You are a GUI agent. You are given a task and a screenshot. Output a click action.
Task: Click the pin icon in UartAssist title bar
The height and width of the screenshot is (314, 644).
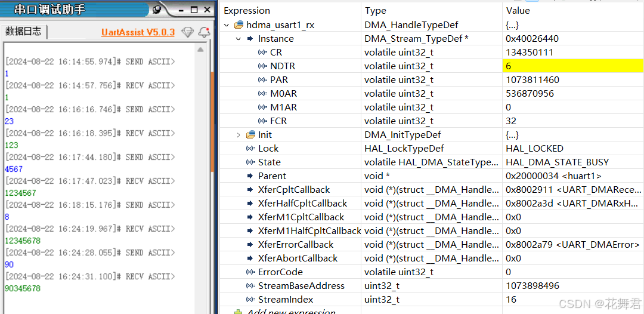(156, 9)
